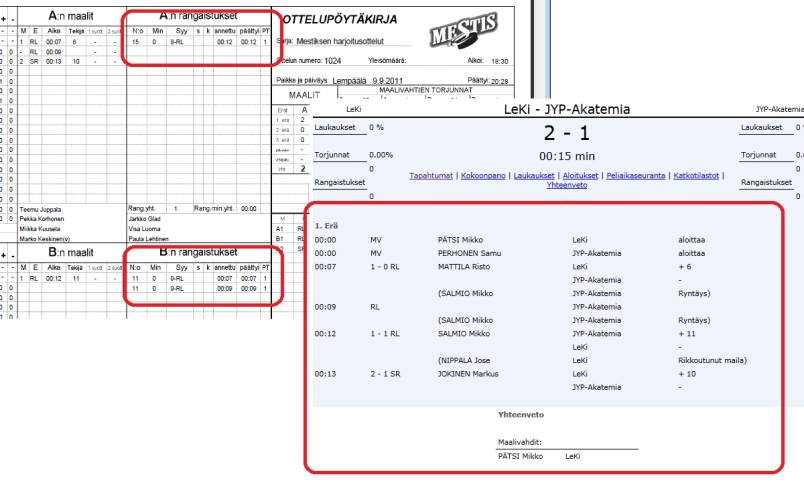Open the Peliaikaseuranta link
This screenshot has width=804, height=491.
[635, 176]
